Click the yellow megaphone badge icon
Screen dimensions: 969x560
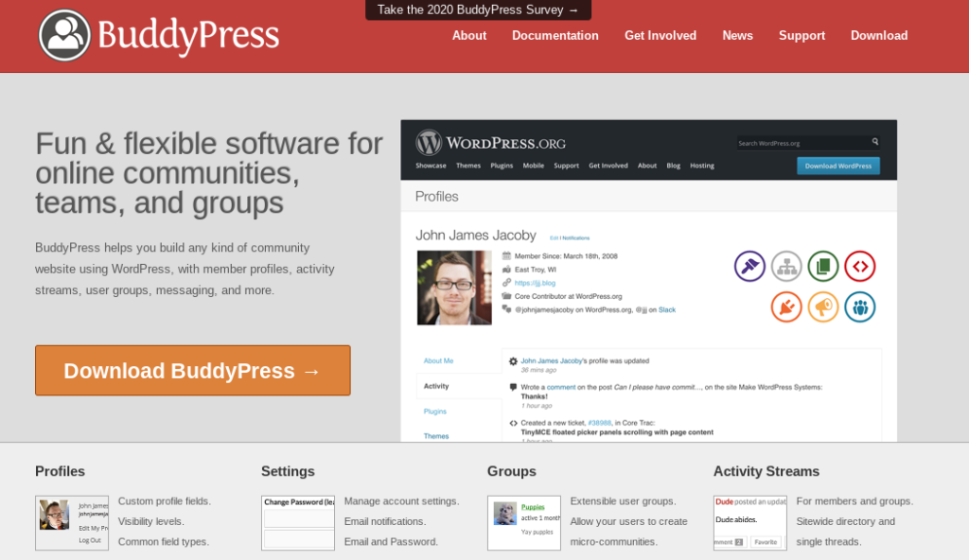[823, 307]
